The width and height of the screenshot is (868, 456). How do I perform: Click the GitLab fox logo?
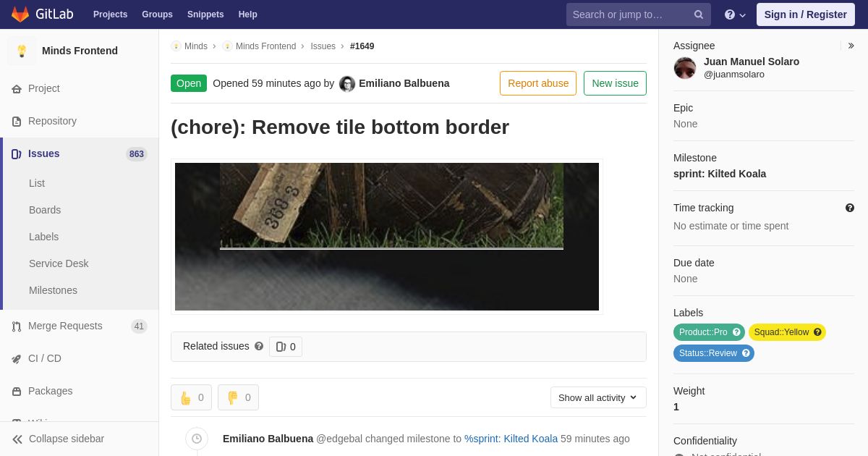(x=20, y=14)
